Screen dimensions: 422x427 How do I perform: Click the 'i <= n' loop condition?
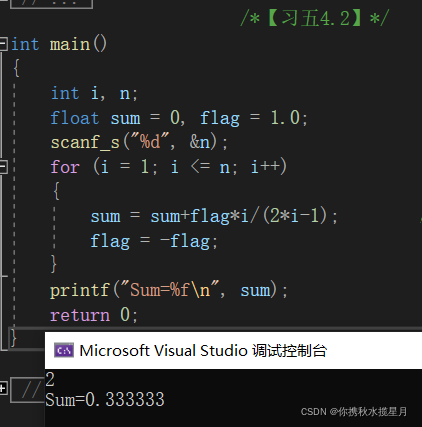point(200,167)
